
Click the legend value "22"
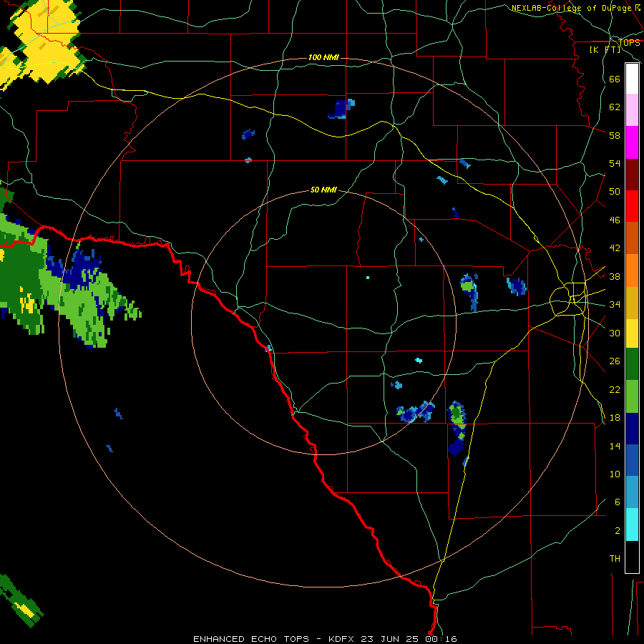click(615, 389)
